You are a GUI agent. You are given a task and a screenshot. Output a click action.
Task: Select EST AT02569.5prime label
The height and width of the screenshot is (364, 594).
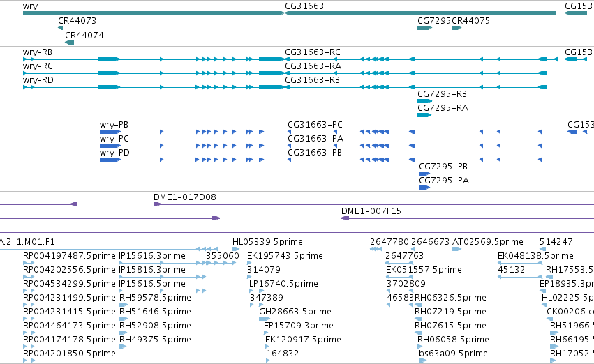[488, 242]
